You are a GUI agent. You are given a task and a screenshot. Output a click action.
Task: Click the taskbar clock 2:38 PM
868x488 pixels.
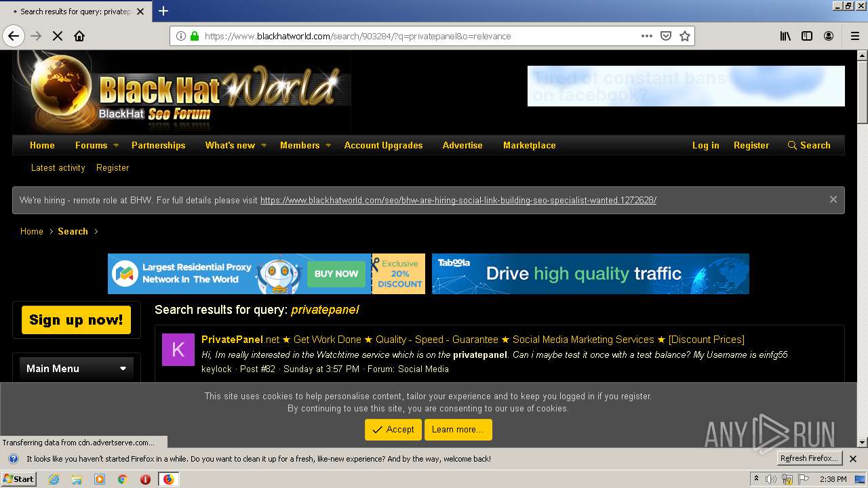tap(833, 479)
